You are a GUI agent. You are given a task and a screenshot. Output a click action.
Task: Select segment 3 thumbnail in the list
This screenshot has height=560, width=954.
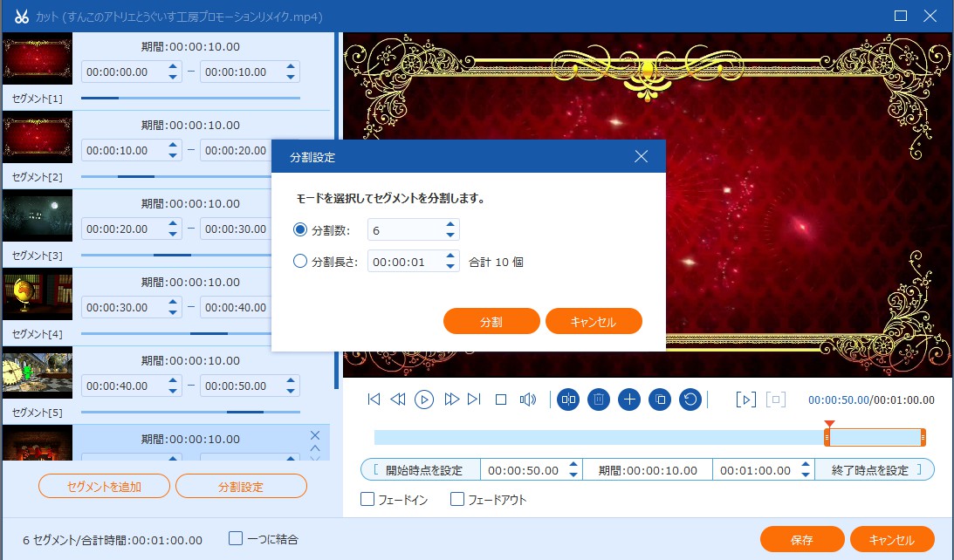[x=37, y=214]
